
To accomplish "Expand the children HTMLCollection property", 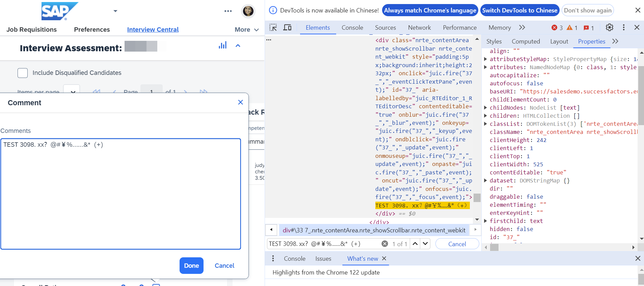I will pos(485,116).
